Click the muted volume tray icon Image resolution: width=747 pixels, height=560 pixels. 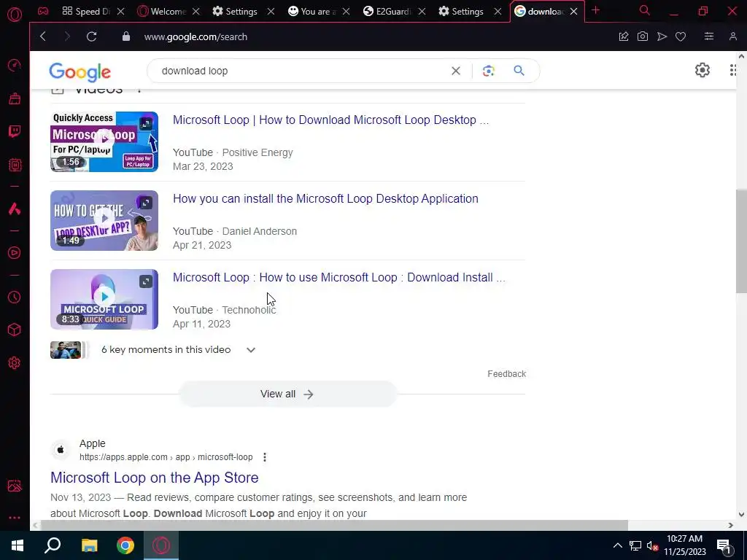tap(653, 545)
